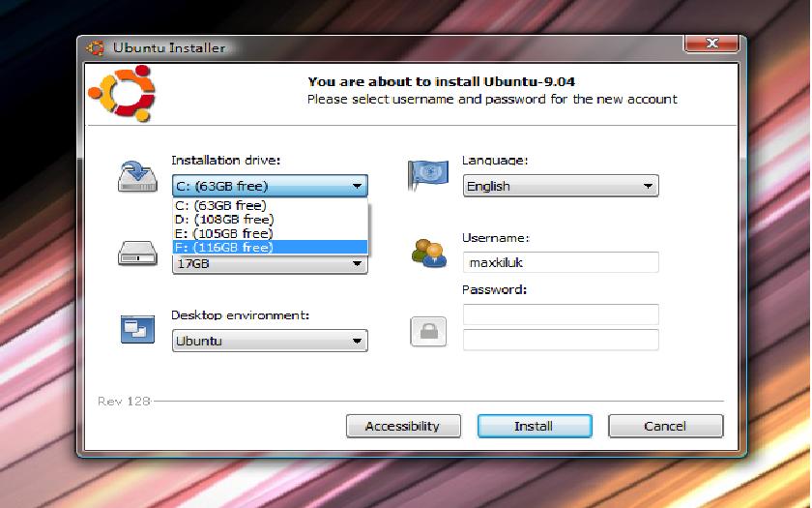This screenshot has height=508, width=812.
Task: Click the Accessibility button
Action: [403, 426]
